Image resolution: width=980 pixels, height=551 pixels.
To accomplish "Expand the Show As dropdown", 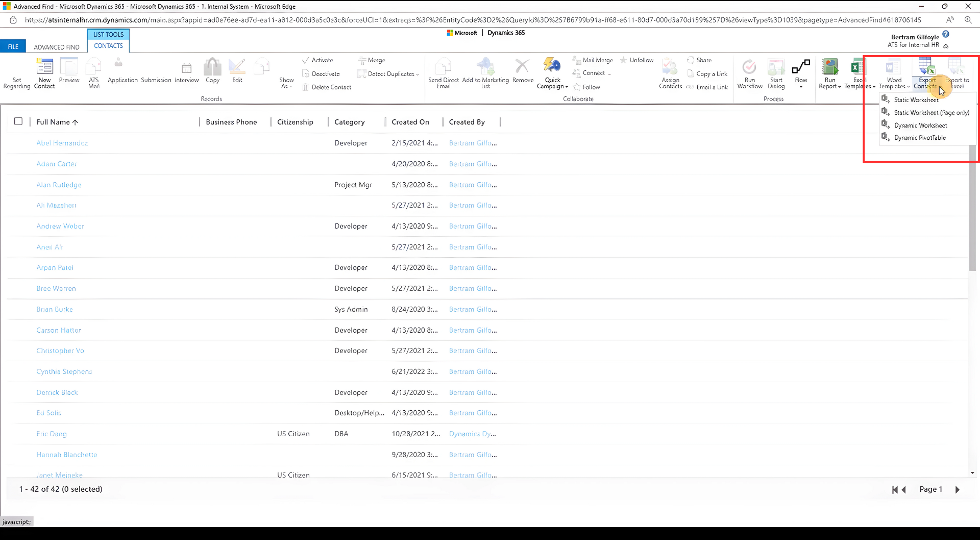I will (x=286, y=83).
